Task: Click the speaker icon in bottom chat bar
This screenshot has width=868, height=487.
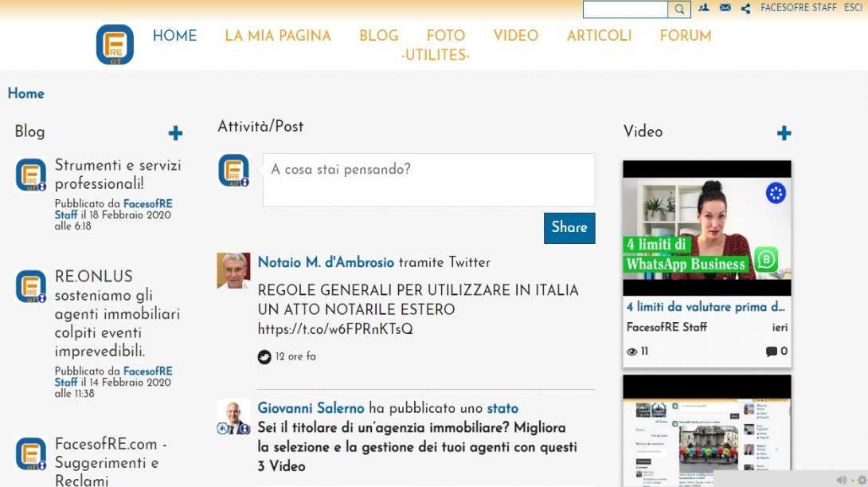Action: click(842, 480)
